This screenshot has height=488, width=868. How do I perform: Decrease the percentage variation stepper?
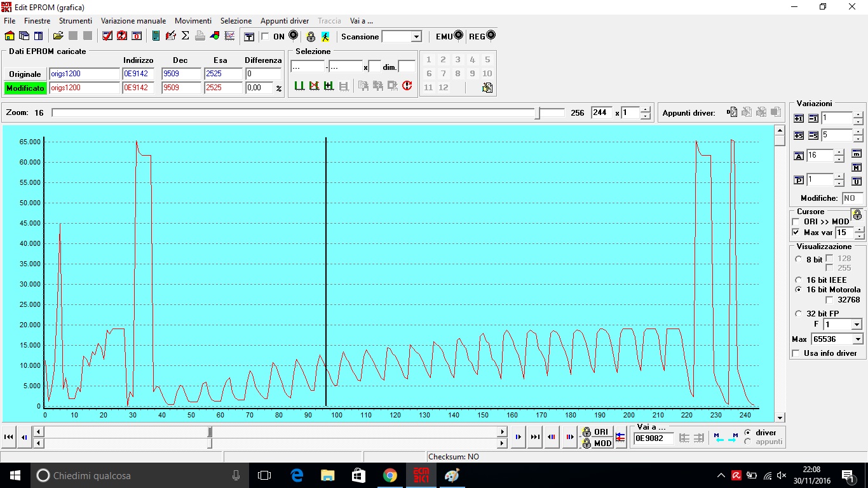pyautogui.click(x=839, y=183)
